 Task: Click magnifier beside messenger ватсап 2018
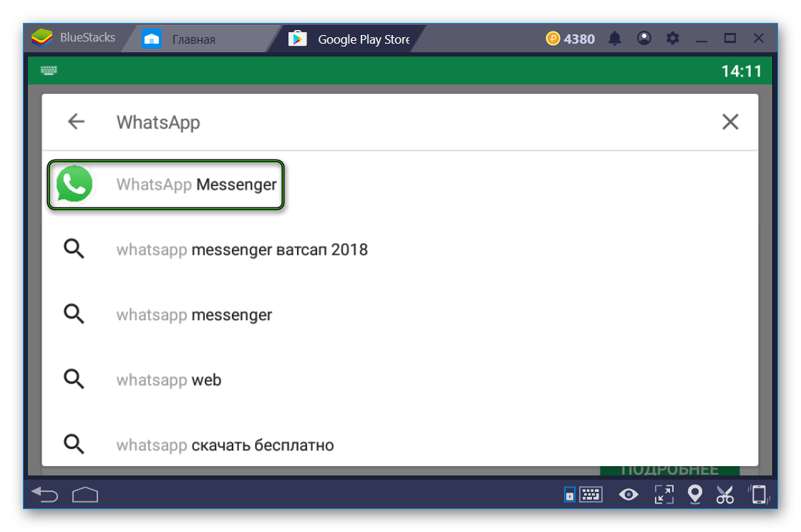pos(74,249)
